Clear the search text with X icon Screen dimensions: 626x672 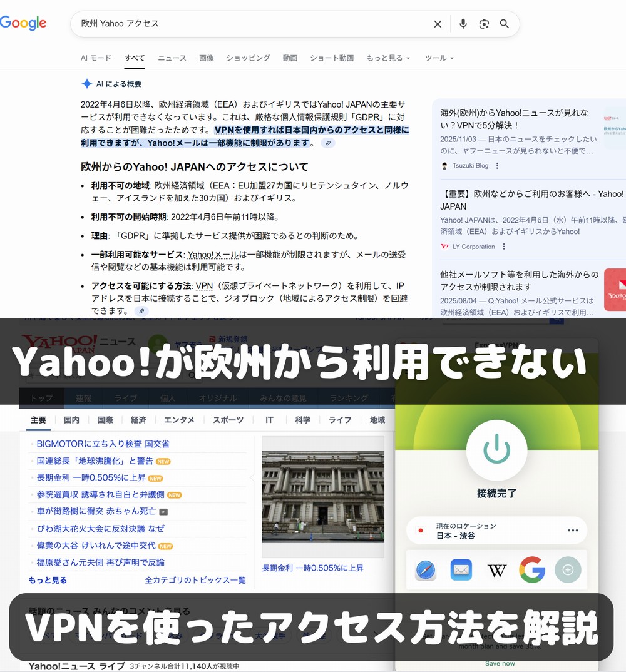[x=438, y=24]
